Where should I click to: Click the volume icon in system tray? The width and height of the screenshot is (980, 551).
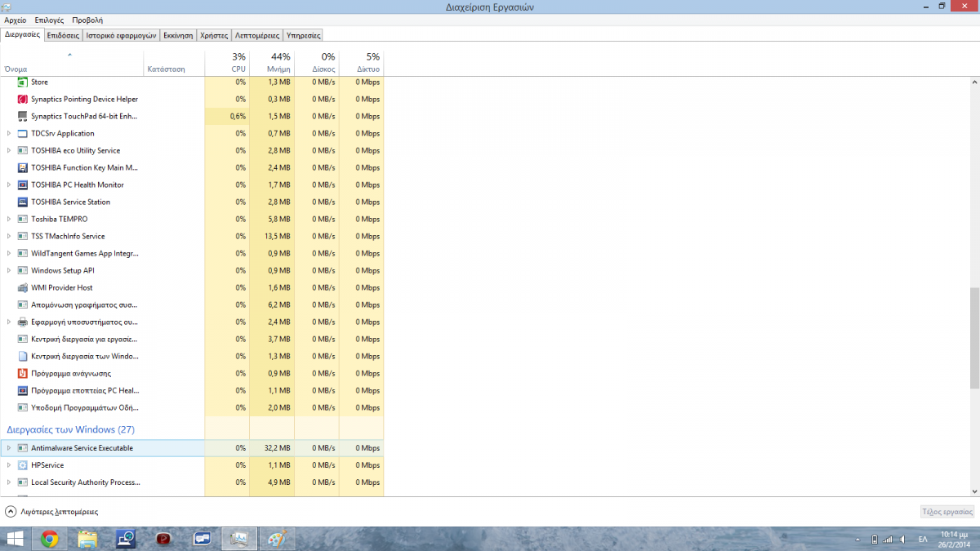tap(902, 539)
